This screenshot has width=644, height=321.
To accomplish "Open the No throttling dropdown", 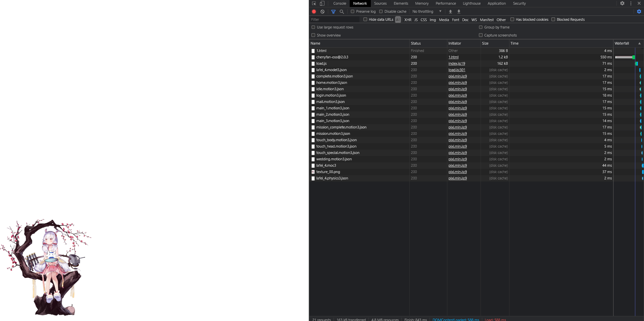I will 427,11.
